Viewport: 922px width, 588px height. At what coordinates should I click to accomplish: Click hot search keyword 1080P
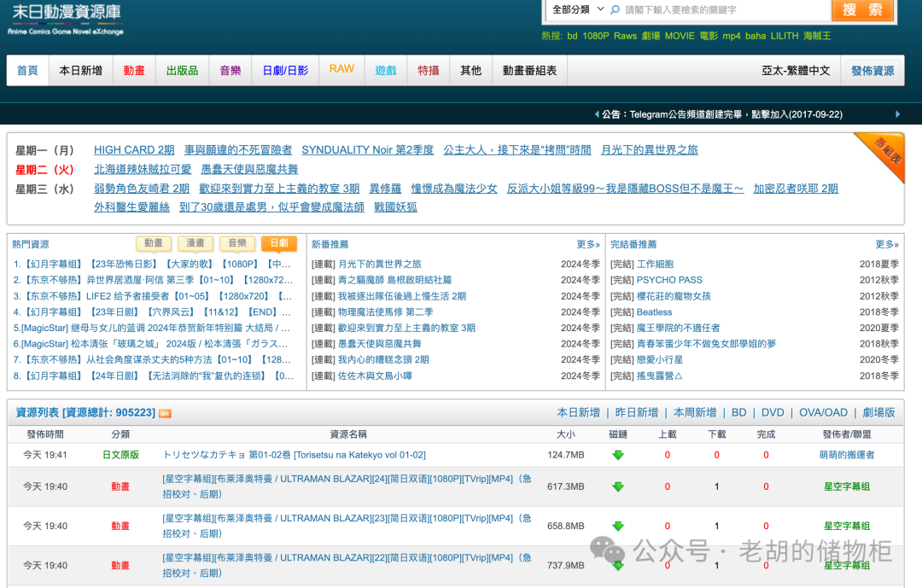point(596,36)
